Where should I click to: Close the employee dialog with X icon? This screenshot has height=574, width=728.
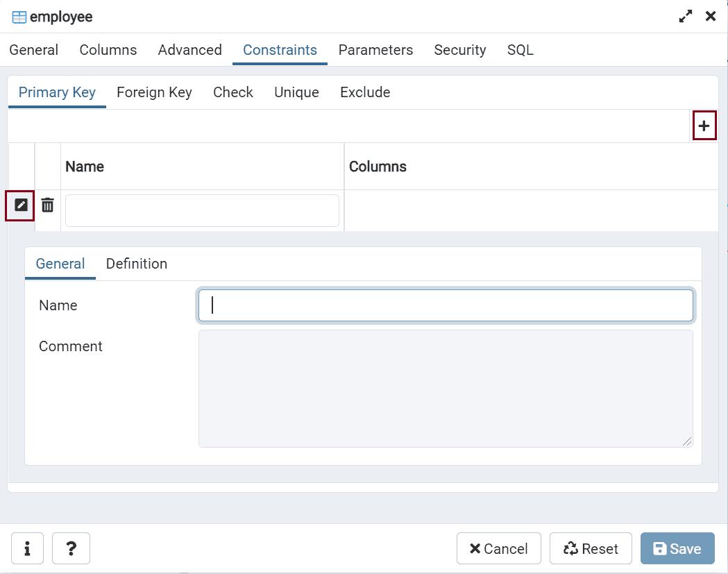pyautogui.click(x=711, y=17)
